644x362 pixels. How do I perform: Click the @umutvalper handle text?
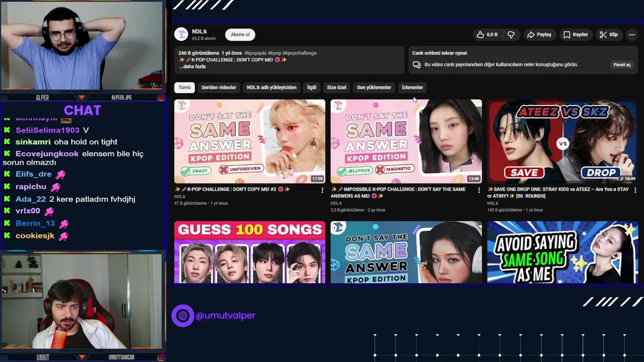coord(225,316)
